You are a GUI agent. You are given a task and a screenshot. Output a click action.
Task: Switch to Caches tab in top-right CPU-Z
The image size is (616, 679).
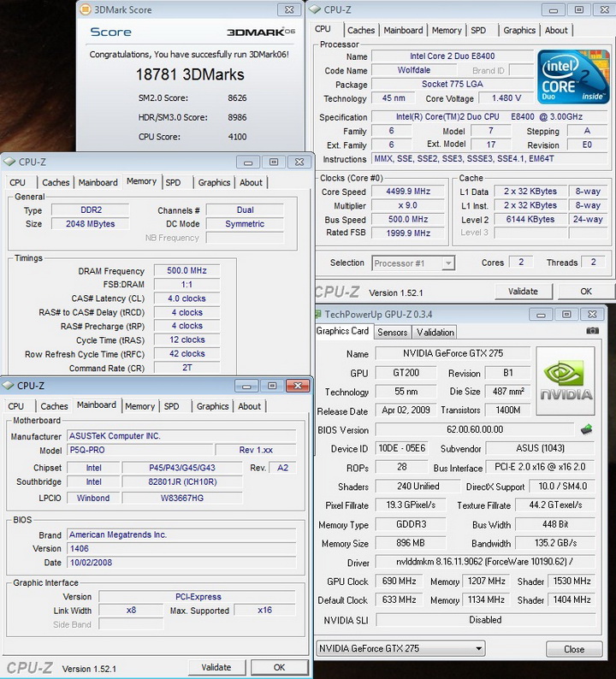pos(361,30)
